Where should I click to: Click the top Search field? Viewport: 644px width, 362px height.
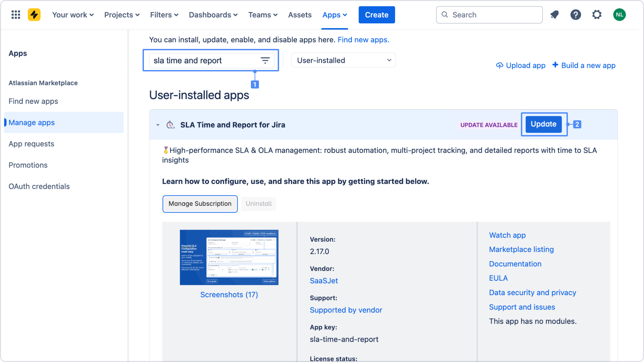coord(489,15)
